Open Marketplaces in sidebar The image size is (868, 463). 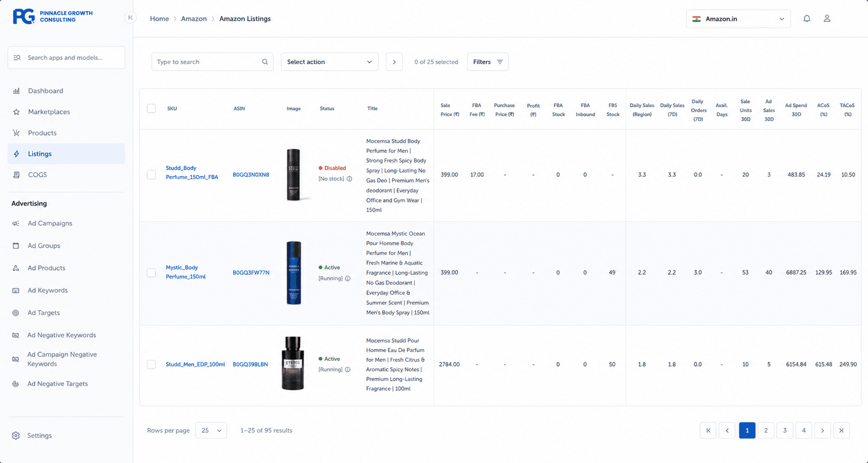[x=66, y=112]
